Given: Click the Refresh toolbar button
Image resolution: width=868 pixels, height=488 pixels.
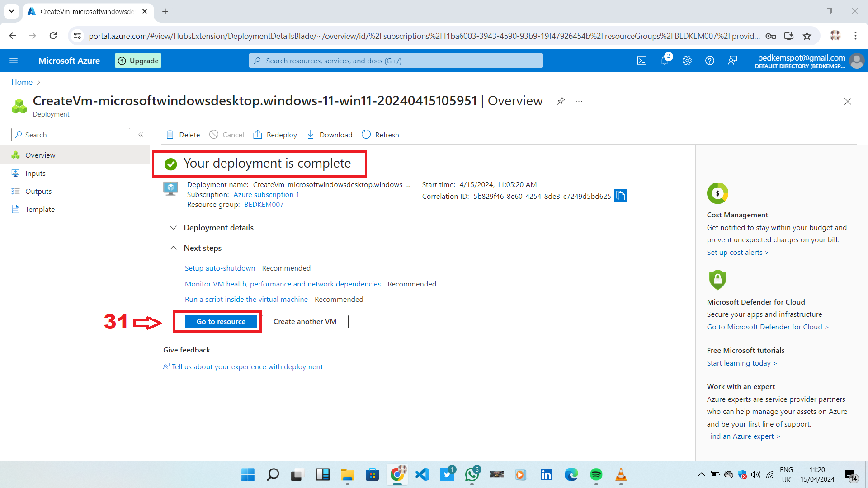Looking at the screenshot, I should point(380,135).
